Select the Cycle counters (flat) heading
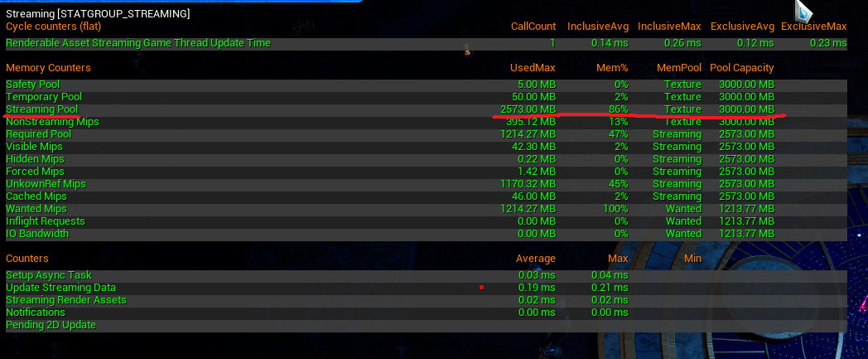The image size is (868, 359). coord(54,26)
